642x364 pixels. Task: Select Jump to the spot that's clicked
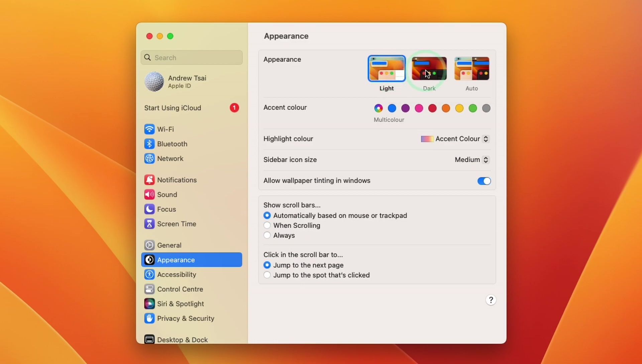[x=267, y=275]
